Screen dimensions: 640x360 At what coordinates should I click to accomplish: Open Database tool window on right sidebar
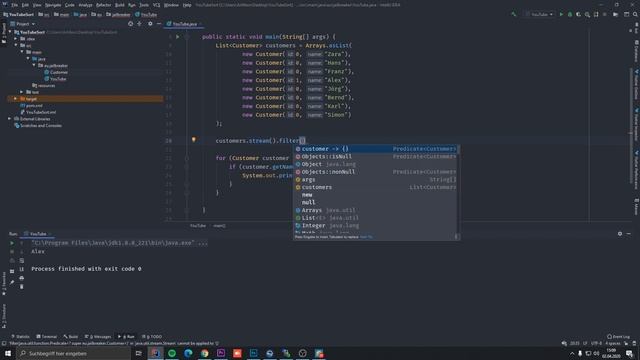pyautogui.click(x=636, y=51)
